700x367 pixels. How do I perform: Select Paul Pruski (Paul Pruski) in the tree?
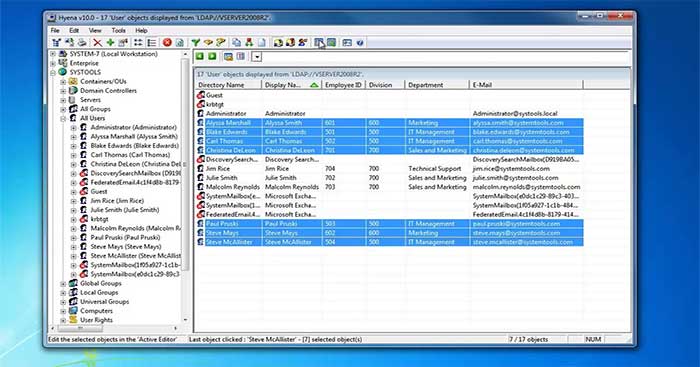pyautogui.click(x=125, y=238)
